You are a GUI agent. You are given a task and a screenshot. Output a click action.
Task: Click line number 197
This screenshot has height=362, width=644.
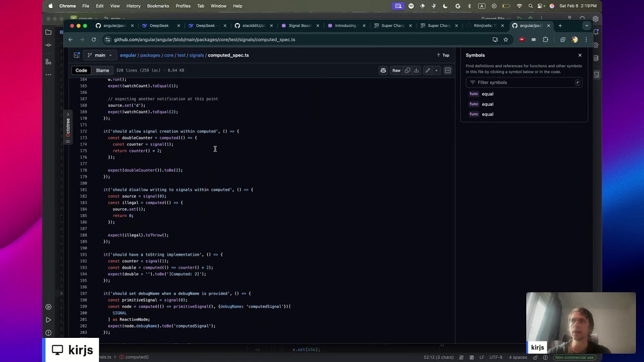tap(84, 294)
